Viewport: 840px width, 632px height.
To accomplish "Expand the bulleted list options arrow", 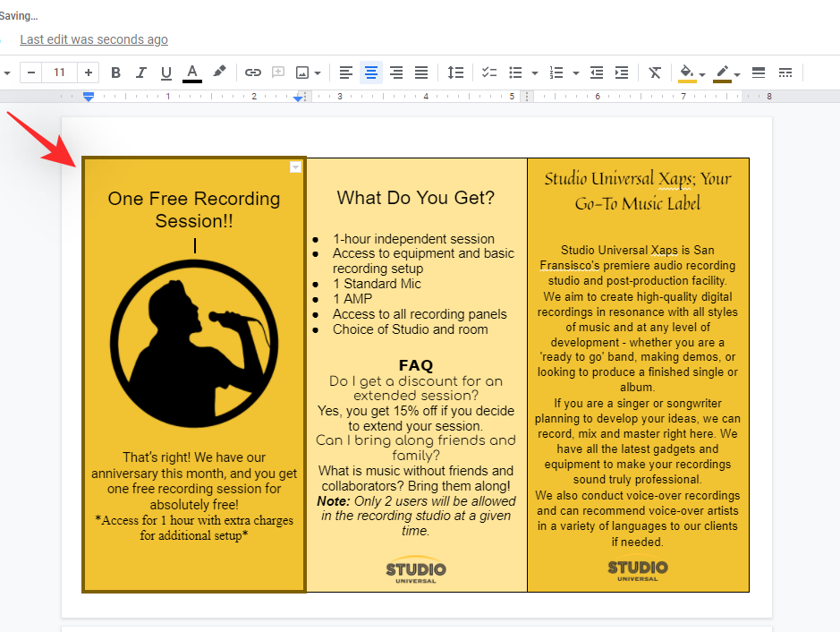I will click(535, 73).
